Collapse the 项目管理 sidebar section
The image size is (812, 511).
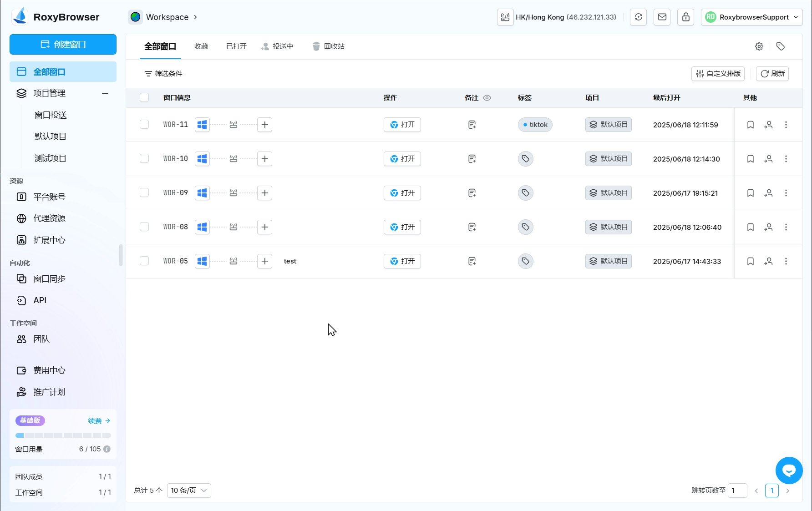(x=105, y=93)
